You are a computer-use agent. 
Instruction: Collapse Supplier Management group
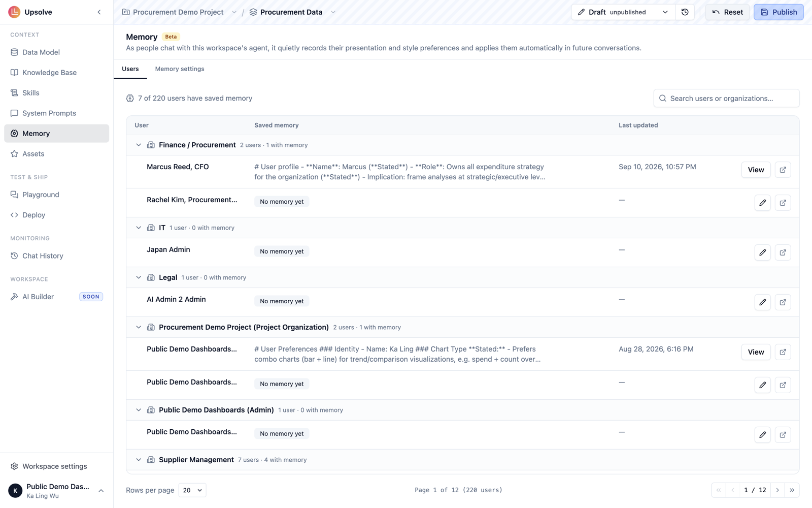point(139,460)
